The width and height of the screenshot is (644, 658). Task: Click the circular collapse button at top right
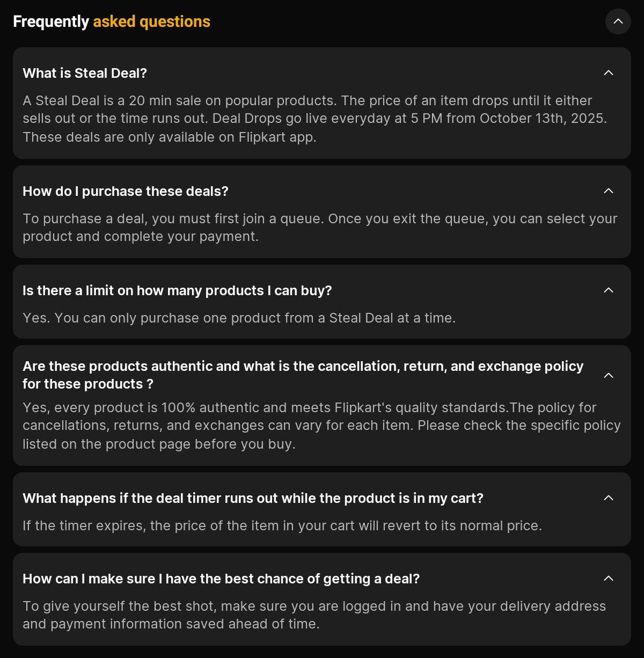[618, 21]
